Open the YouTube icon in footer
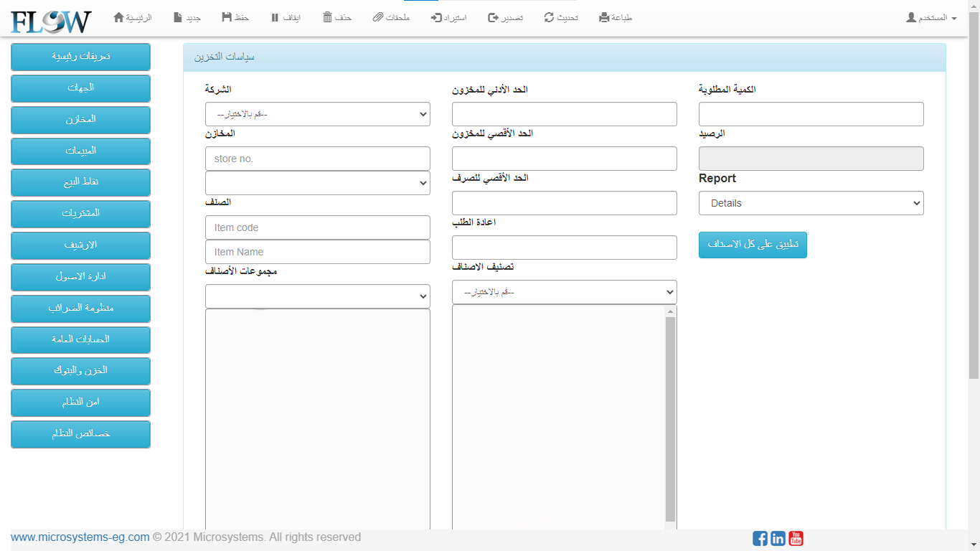This screenshot has width=980, height=551. click(796, 538)
